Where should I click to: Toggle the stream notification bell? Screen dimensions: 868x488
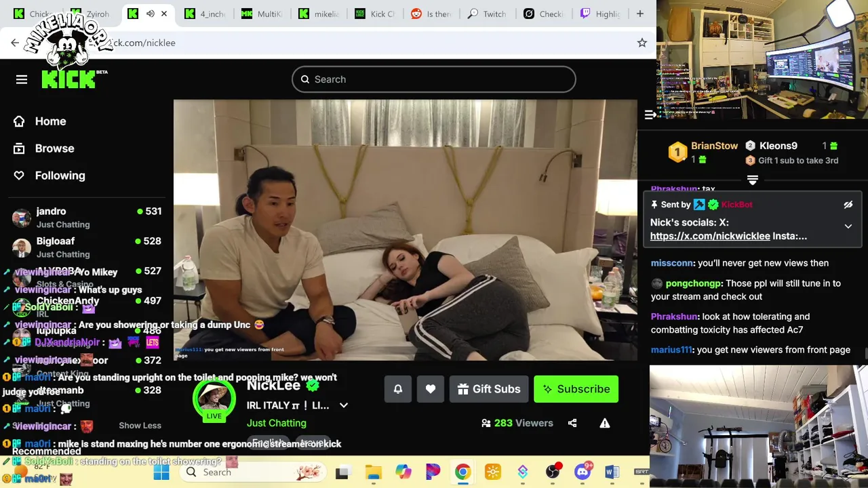tap(398, 389)
